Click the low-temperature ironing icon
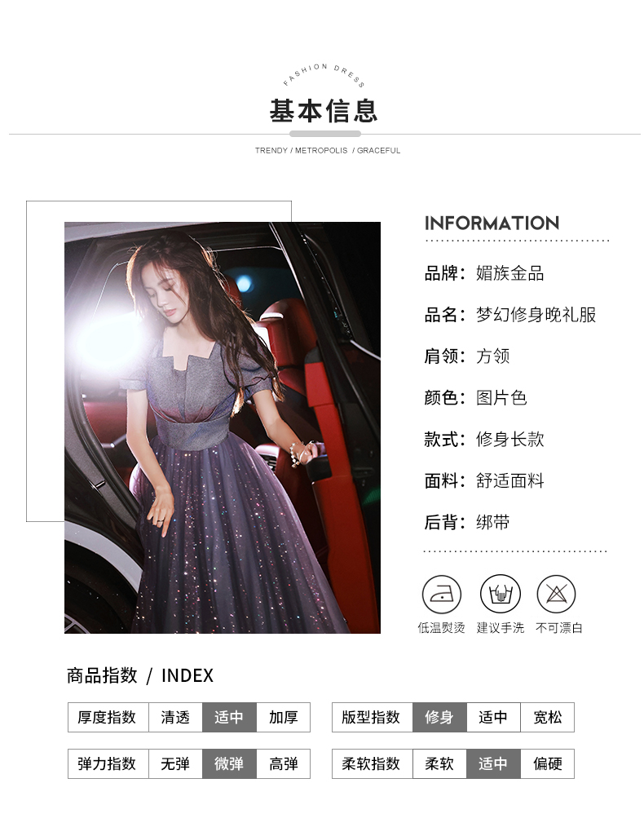644x814 pixels. [x=442, y=594]
